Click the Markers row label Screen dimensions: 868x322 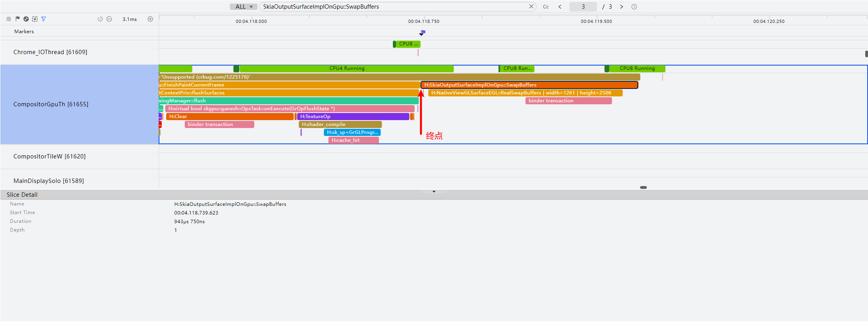pyautogui.click(x=24, y=32)
